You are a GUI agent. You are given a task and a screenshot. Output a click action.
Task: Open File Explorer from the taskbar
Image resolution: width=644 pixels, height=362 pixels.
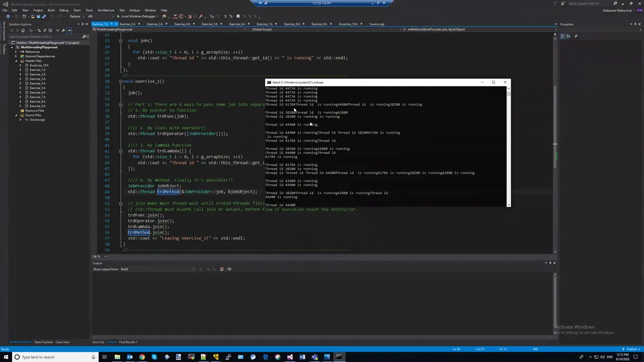pos(117,357)
